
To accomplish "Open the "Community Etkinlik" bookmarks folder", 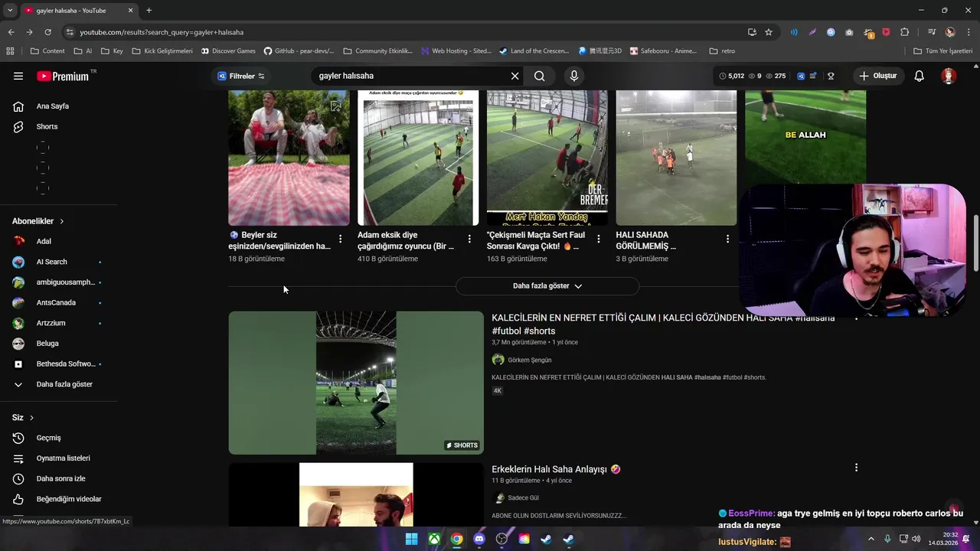I will point(378,51).
